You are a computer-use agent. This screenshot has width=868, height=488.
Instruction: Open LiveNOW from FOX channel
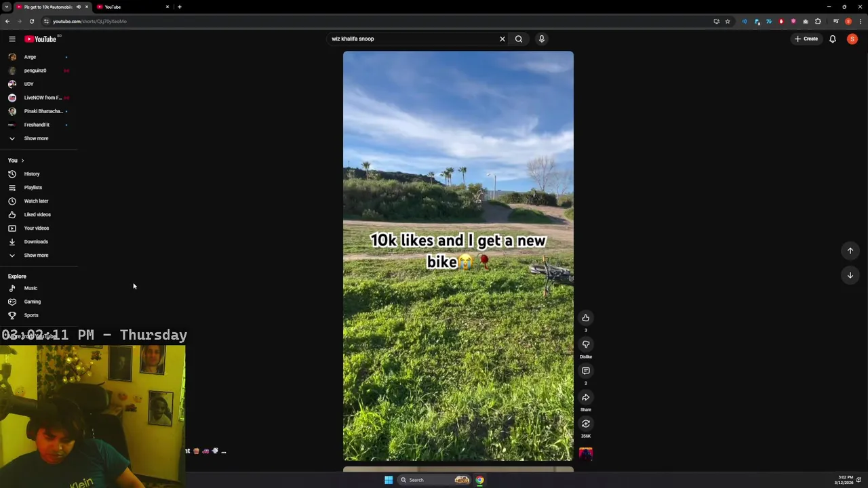(39, 98)
